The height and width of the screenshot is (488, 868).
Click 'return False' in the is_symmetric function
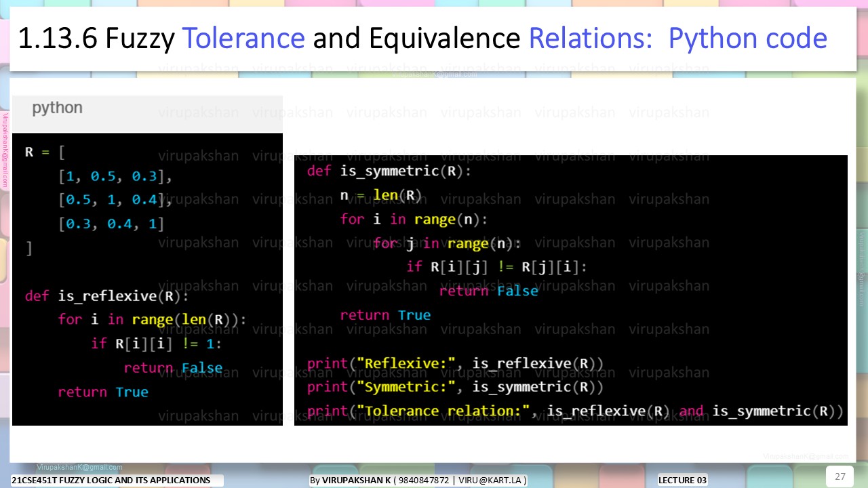(x=488, y=291)
